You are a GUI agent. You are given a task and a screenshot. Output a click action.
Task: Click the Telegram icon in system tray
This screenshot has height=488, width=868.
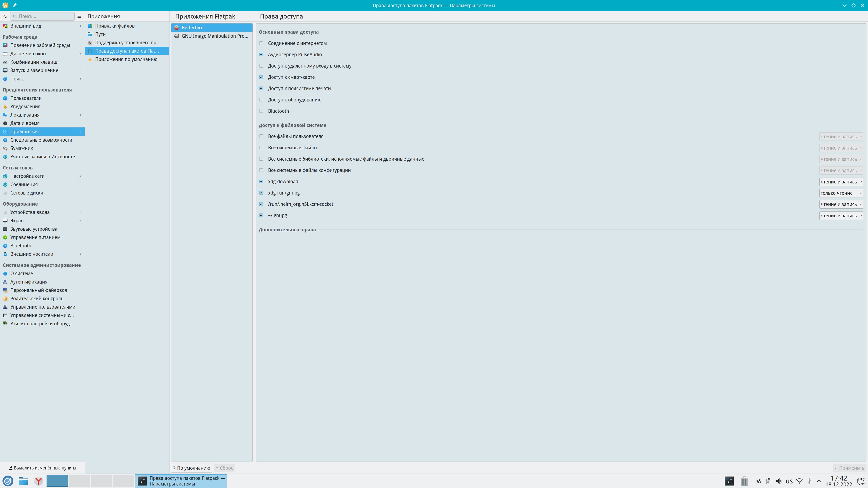pos(759,481)
